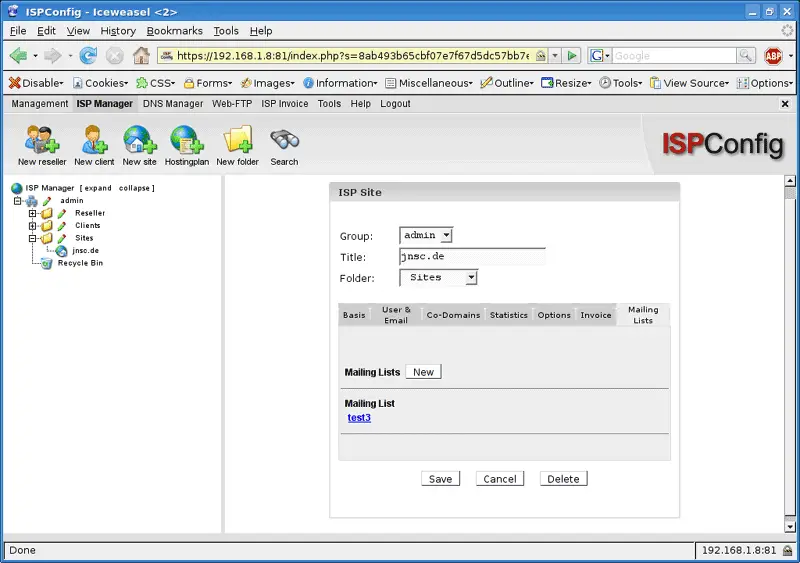800x563 pixels.
Task: Open the Bookmarks menu
Action: tap(174, 31)
